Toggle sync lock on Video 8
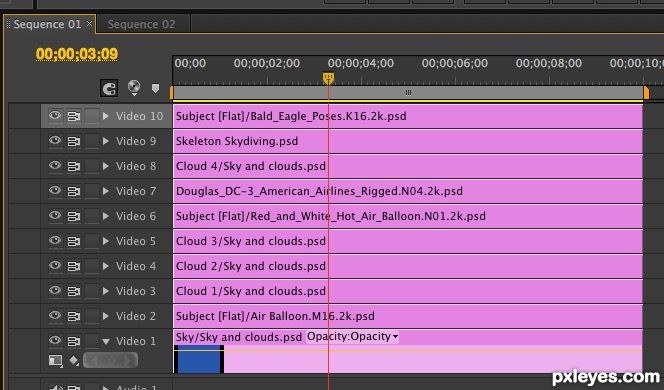The width and height of the screenshot is (664, 390). 74,166
